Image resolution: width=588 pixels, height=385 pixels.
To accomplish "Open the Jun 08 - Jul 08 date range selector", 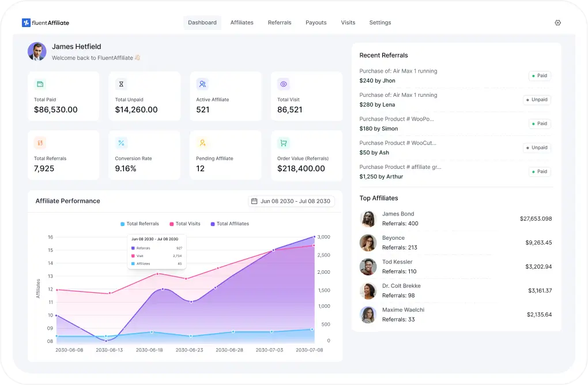I will point(291,201).
